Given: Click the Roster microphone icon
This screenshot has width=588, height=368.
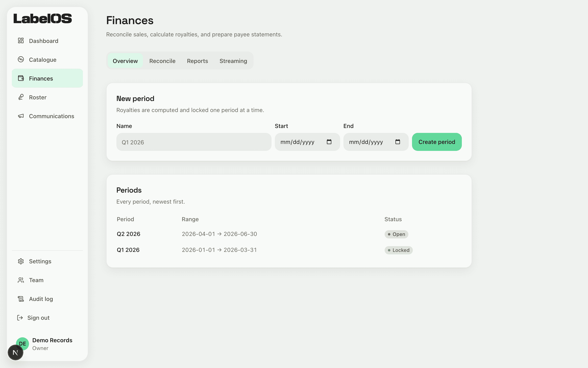Looking at the screenshot, I should coord(21,97).
